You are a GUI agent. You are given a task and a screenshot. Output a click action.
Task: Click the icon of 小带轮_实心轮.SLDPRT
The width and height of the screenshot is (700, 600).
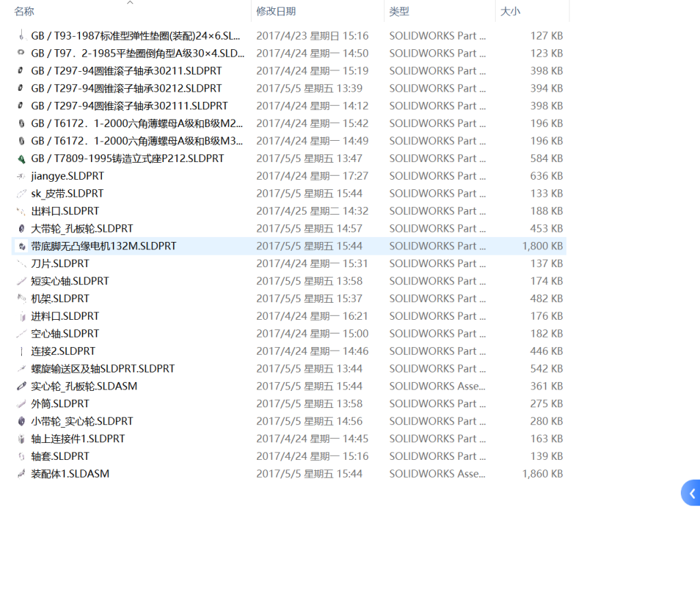coord(21,421)
